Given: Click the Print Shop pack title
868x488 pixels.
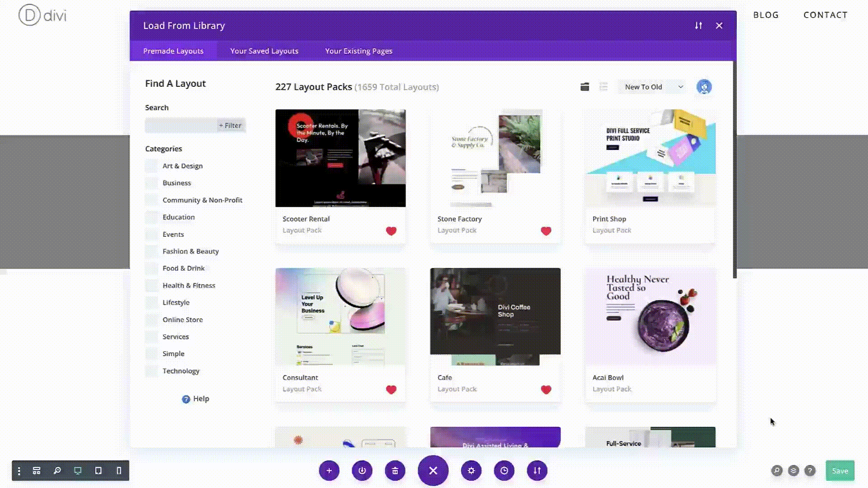Looking at the screenshot, I should pyautogui.click(x=609, y=219).
